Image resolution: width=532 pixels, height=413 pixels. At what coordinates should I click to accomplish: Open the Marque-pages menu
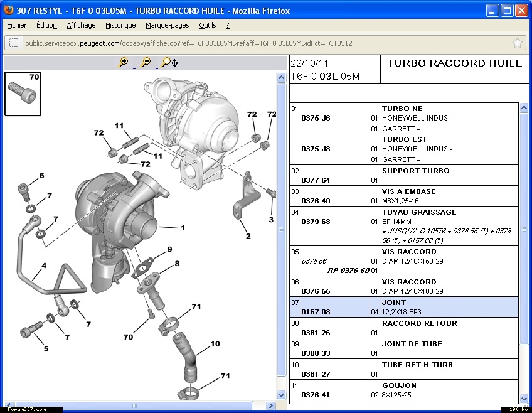pyautogui.click(x=167, y=26)
